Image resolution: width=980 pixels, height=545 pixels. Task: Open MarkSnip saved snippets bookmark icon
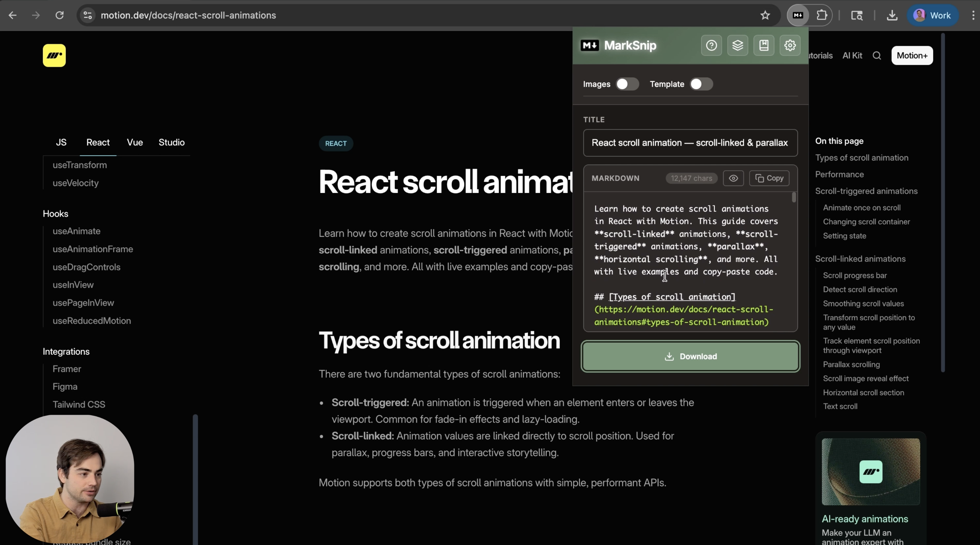(764, 45)
